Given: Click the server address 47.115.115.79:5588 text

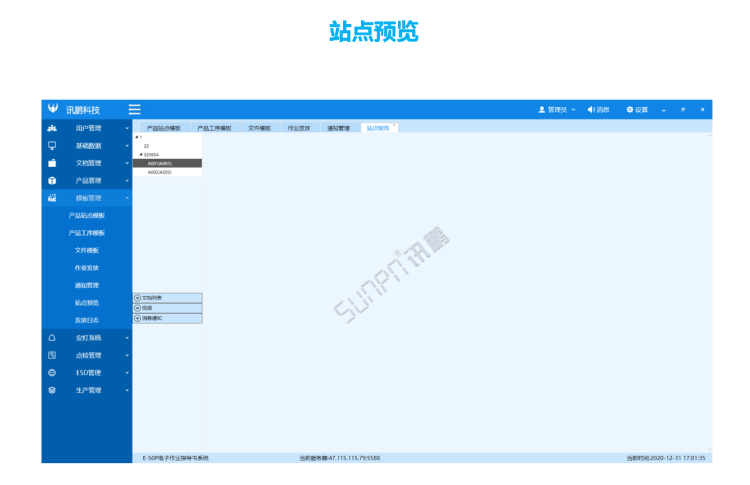Looking at the screenshot, I should click(x=354, y=458).
